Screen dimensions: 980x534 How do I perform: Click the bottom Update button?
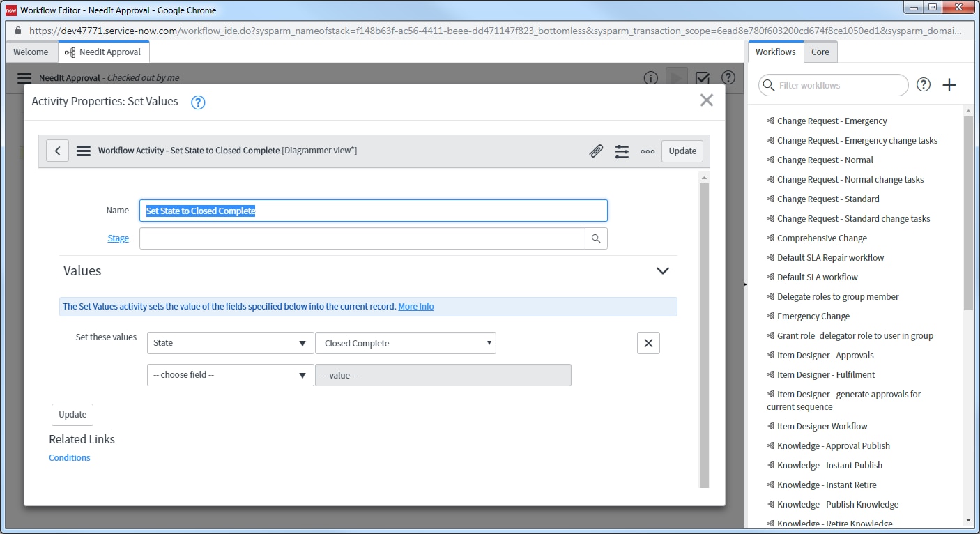72,415
